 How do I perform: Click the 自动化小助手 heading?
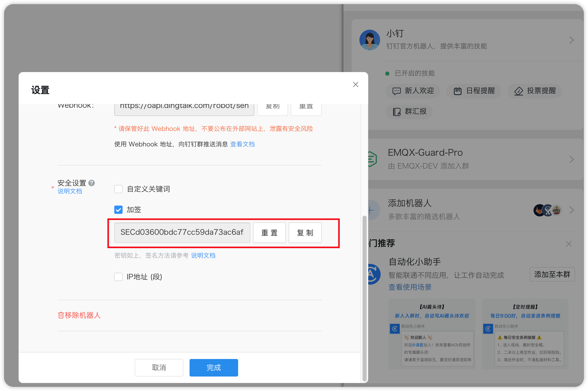pos(415,262)
